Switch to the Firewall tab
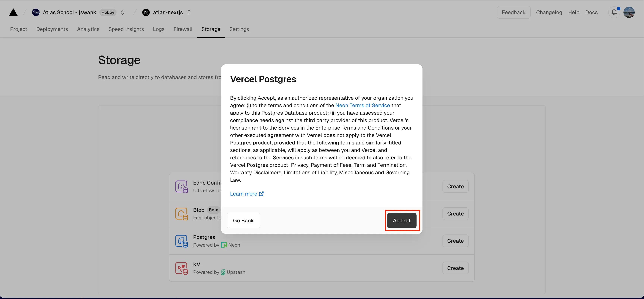 (x=183, y=29)
